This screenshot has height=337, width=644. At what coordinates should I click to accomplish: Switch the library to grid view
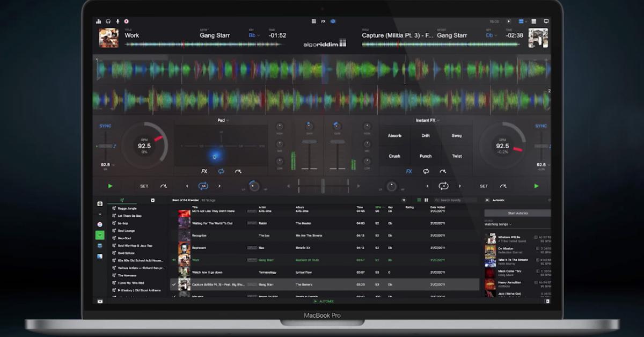(x=427, y=200)
